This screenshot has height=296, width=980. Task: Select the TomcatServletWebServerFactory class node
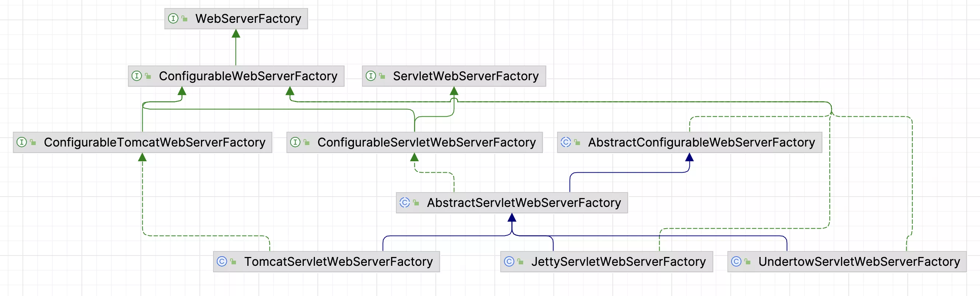(x=326, y=261)
